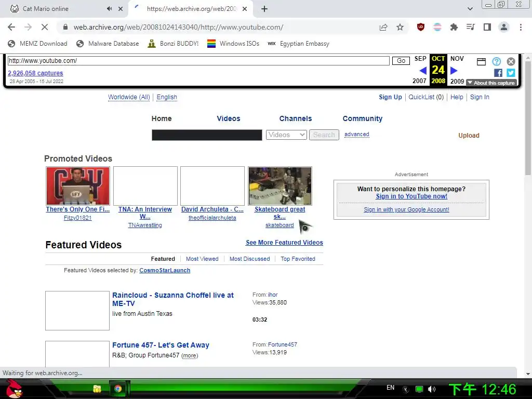532x399 pixels.
Task: Close the Wayback toolbar with the X icon
Action: [x=511, y=61]
